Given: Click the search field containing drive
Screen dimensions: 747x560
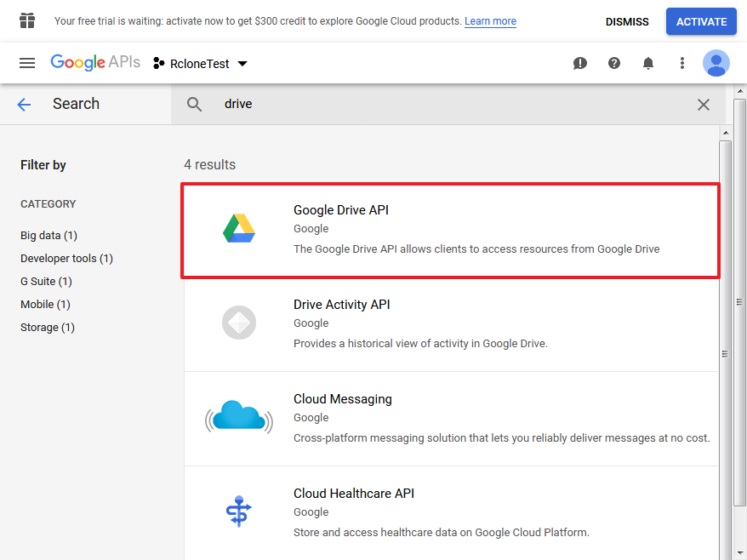Looking at the screenshot, I should pos(448,105).
